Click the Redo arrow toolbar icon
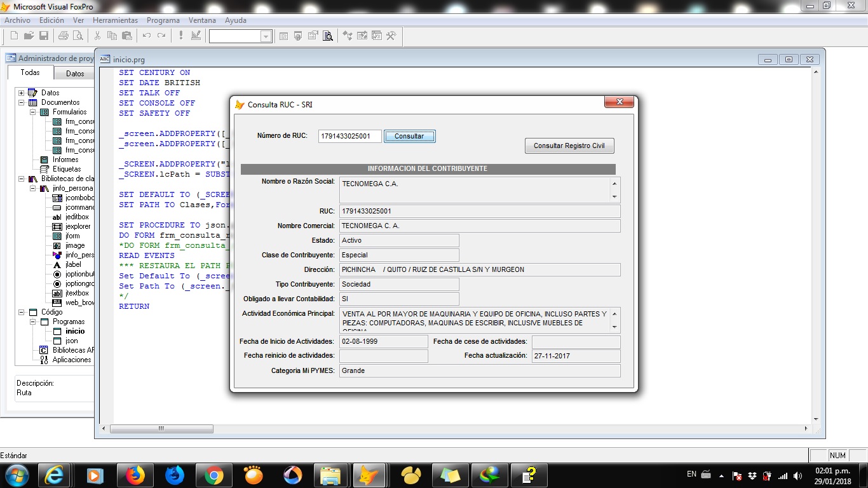 pyautogui.click(x=161, y=36)
